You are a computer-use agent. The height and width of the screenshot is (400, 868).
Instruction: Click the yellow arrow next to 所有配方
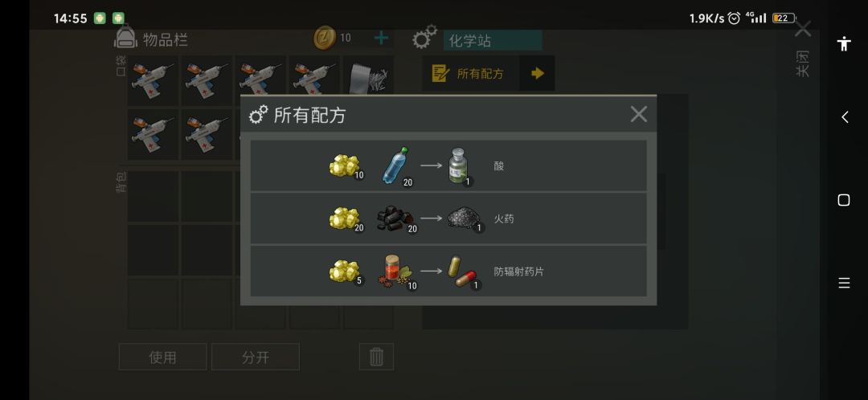click(537, 73)
